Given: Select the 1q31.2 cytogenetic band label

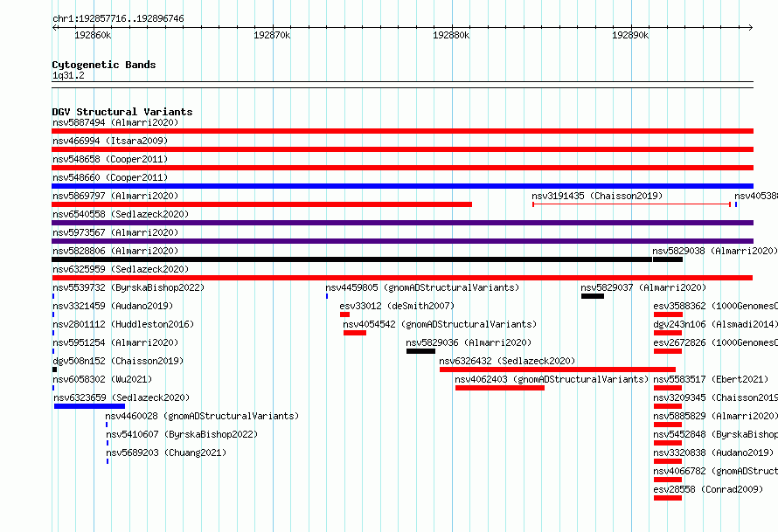Looking at the screenshot, I should point(68,75).
